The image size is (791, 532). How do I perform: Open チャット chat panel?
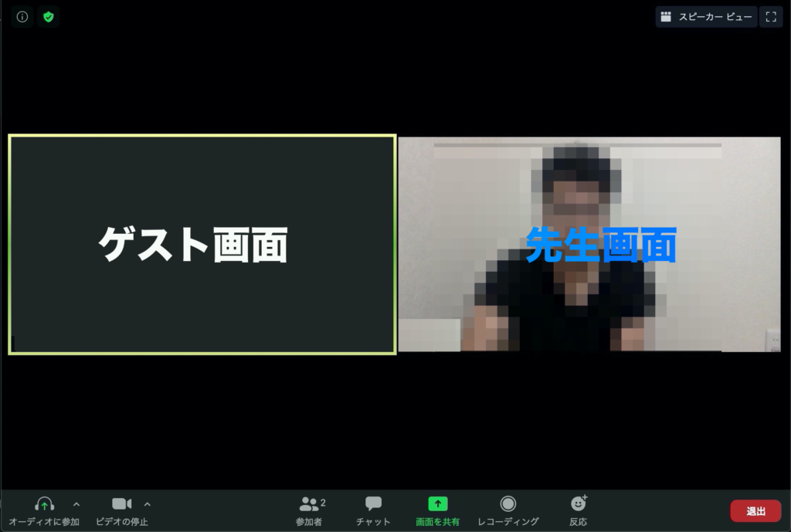[x=373, y=510]
